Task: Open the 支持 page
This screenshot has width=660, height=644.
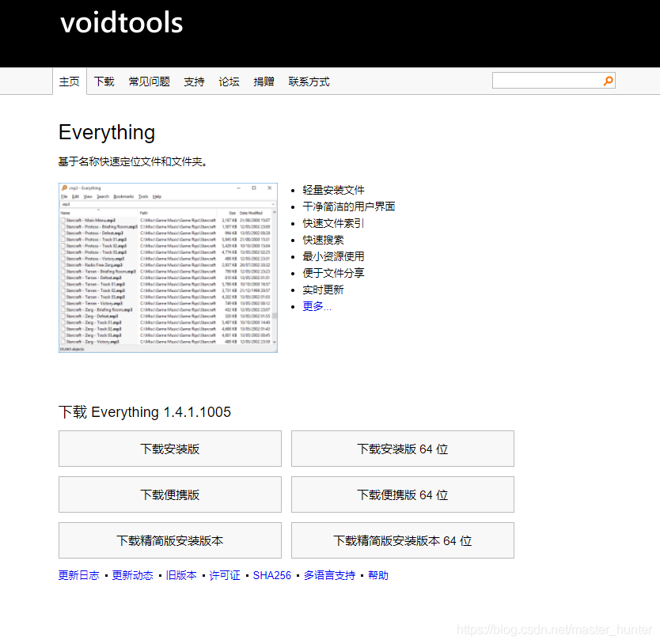Action: [x=194, y=81]
